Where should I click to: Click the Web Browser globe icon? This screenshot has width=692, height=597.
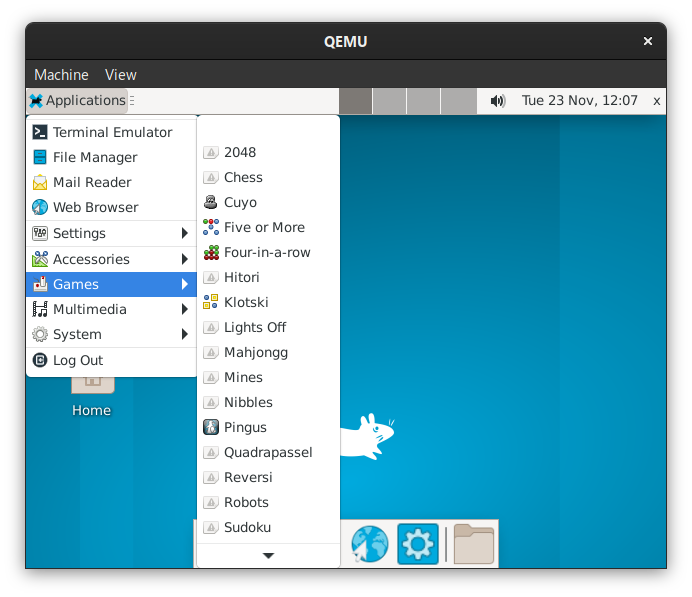pos(40,207)
